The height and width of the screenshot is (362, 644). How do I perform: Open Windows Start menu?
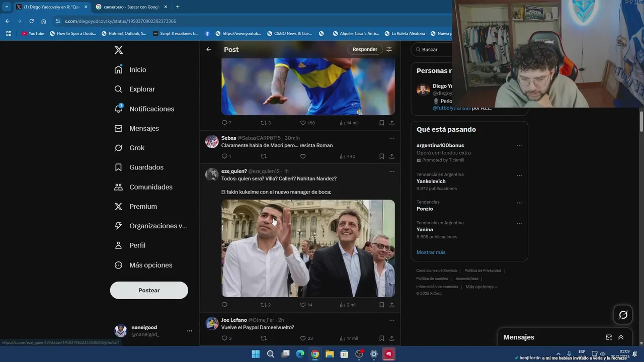256,354
